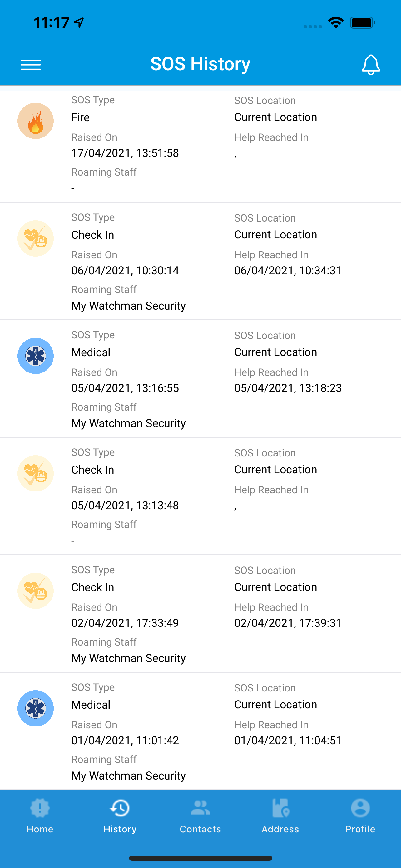This screenshot has width=401, height=868.
Task: Tap the 05/04/2021 13:13:48 Check In icon
Action: (36, 473)
